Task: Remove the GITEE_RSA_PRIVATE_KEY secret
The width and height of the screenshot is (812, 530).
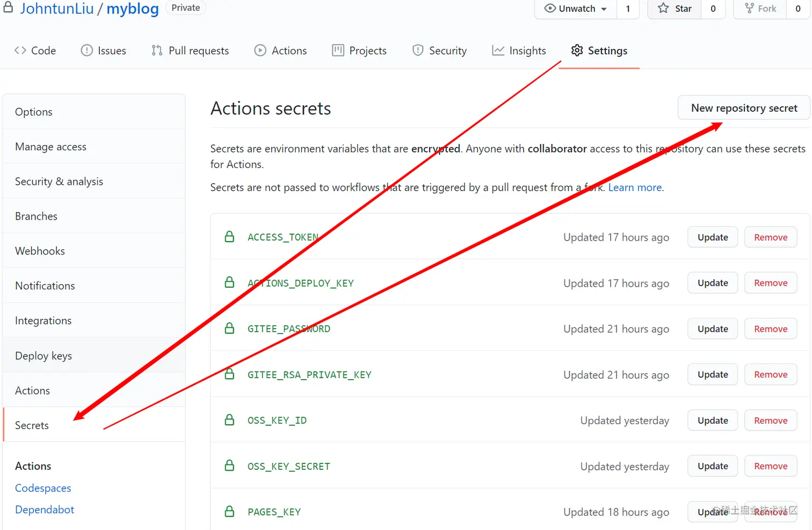Action: tap(771, 374)
